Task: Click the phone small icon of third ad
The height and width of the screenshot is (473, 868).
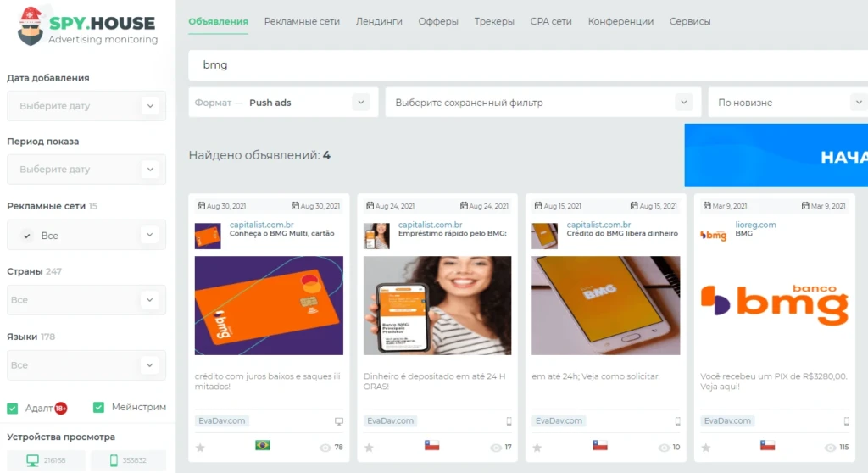Action: 545,236
